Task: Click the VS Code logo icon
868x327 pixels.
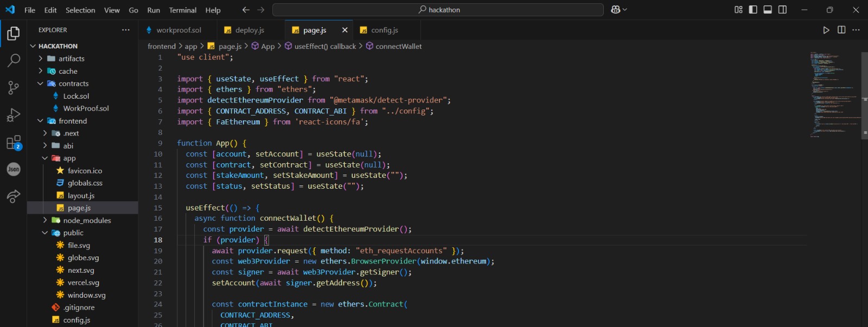Action: coord(10,10)
